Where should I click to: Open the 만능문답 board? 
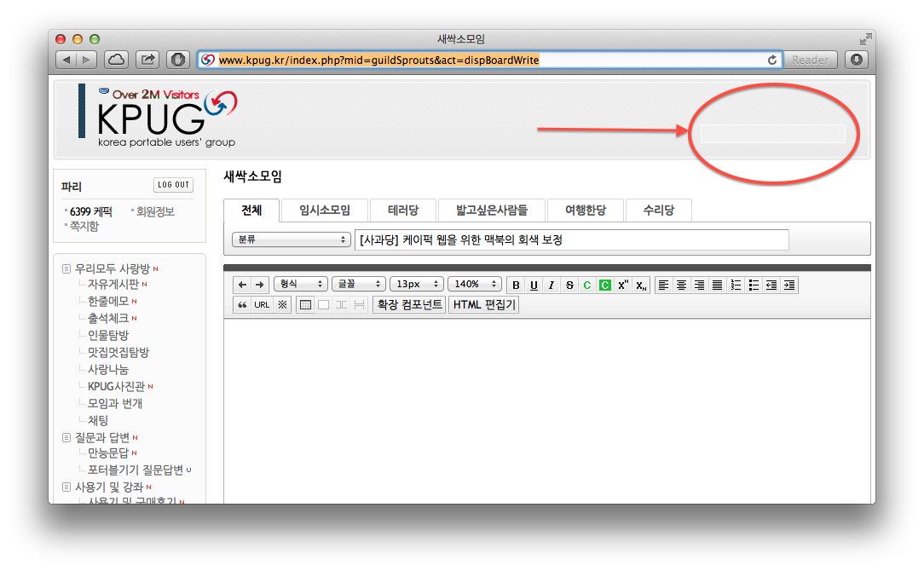(x=108, y=453)
